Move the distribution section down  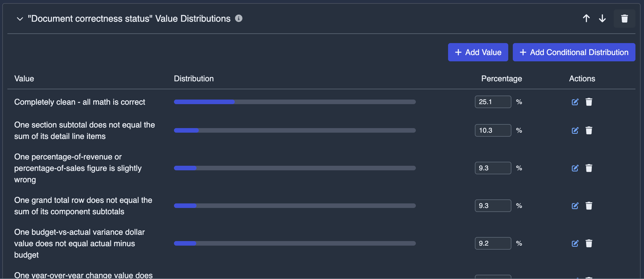[602, 18]
